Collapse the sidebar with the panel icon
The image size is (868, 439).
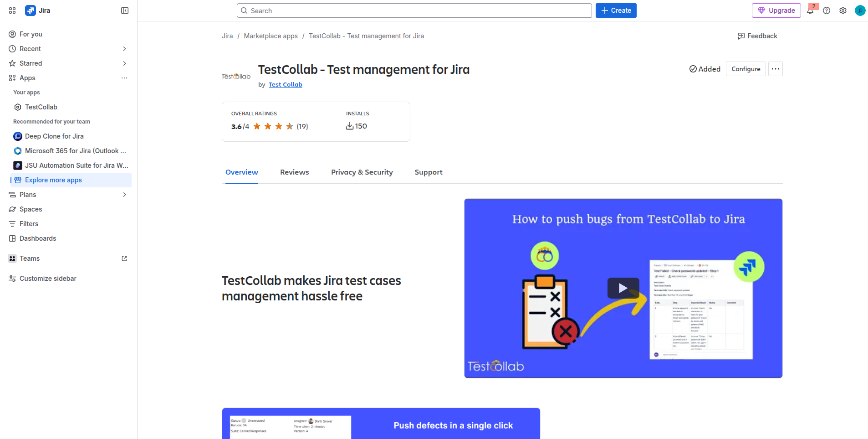125,10
